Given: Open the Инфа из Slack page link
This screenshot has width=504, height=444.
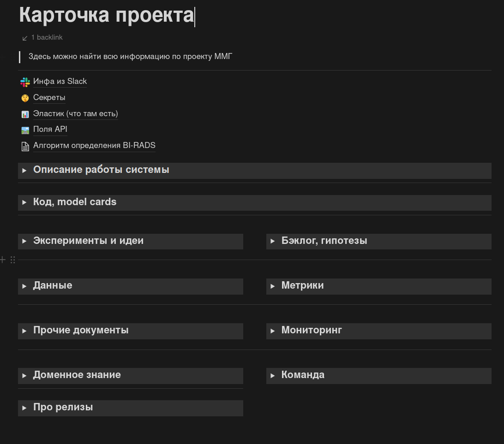Looking at the screenshot, I should pyautogui.click(x=60, y=82).
